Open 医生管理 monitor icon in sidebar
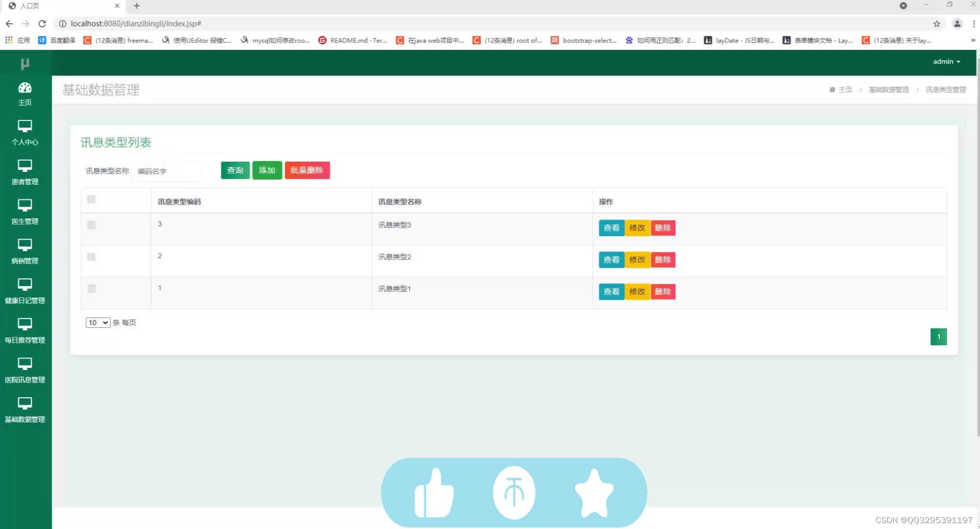Image resolution: width=980 pixels, height=529 pixels. (25, 205)
